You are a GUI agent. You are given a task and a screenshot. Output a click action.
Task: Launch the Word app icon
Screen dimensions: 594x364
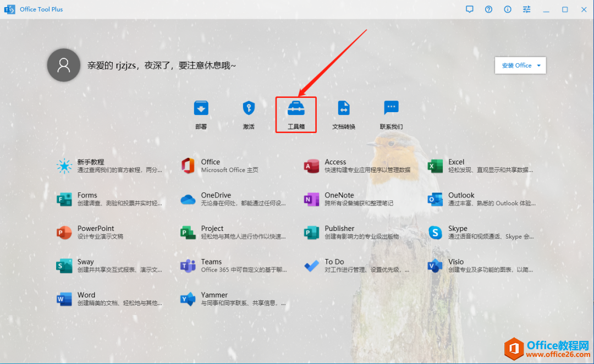pyautogui.click(x=64, y=299)
